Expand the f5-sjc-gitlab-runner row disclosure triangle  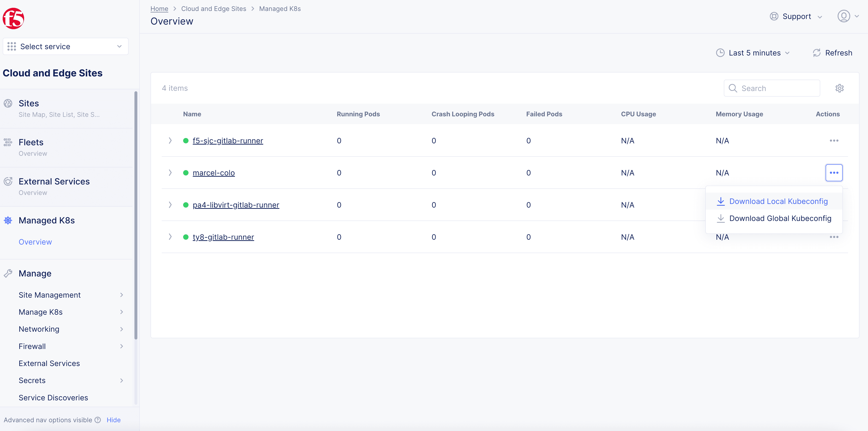[x=170, y=140]
